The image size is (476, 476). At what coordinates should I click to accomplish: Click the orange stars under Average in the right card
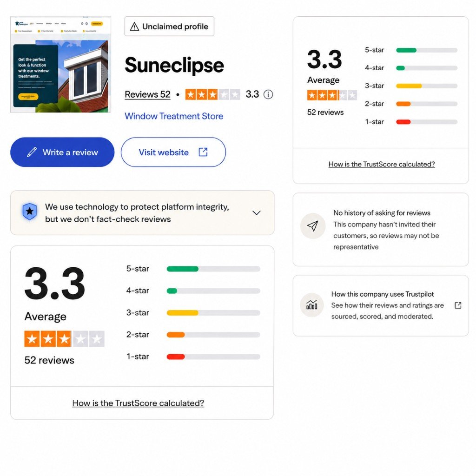coord(332,95)
